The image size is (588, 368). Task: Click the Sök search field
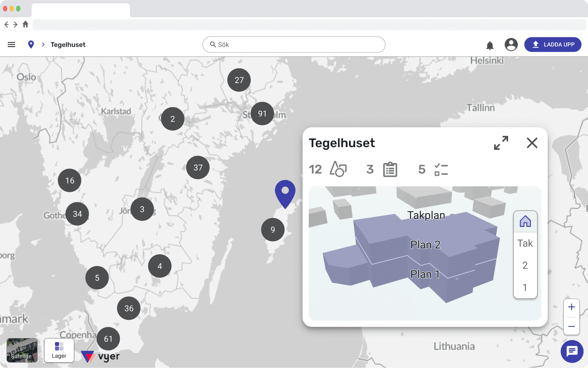click(294, 45)
